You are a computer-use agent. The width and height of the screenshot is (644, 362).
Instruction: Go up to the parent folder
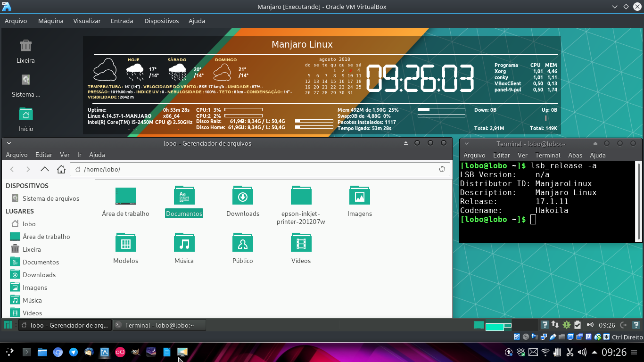pos(45,169)
